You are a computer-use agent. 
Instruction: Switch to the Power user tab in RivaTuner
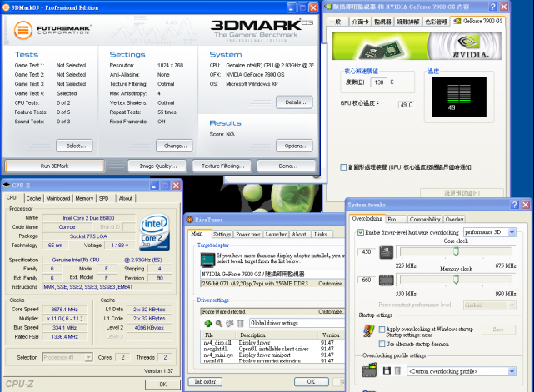coord(248,234)
